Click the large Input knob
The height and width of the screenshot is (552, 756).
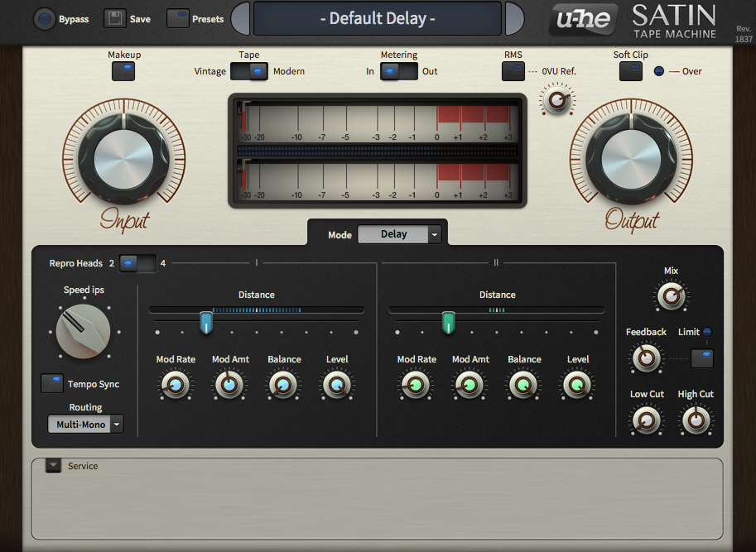pyautogui.click(x=123, y=157)
